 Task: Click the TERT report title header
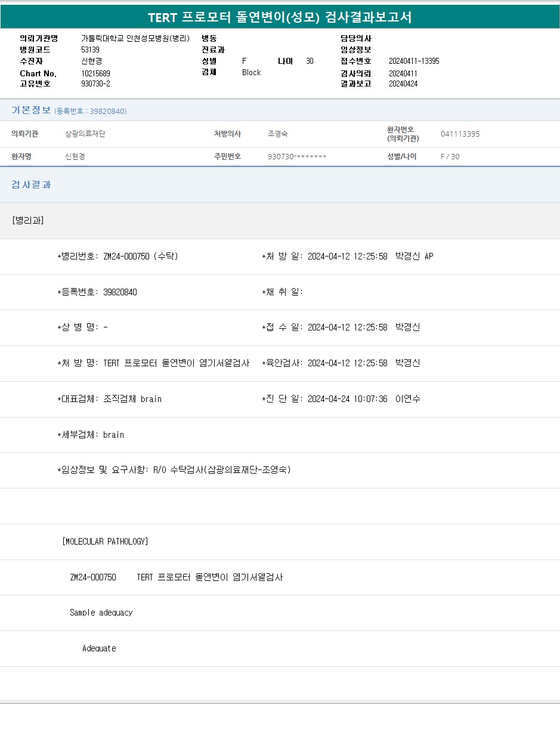[280, 17]
